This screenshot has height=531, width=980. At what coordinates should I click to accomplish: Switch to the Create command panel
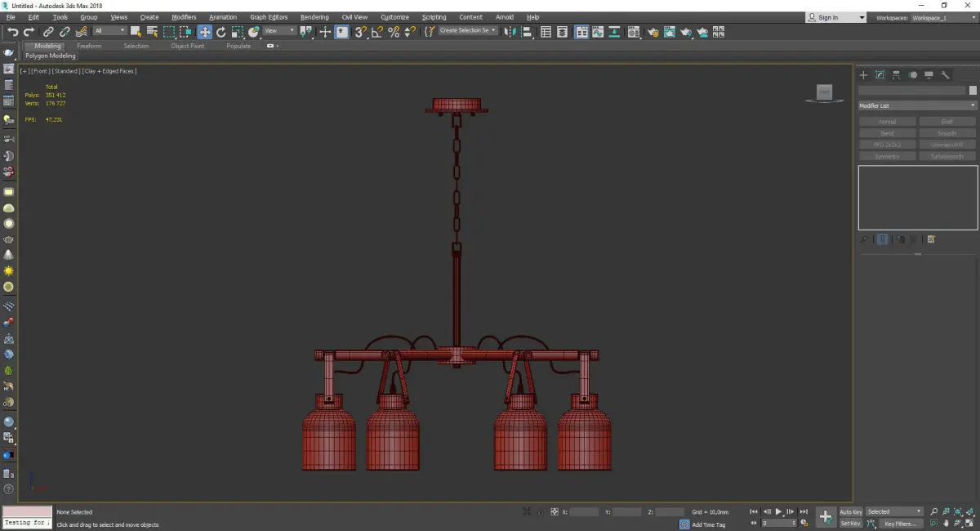(x=863, y=75)
